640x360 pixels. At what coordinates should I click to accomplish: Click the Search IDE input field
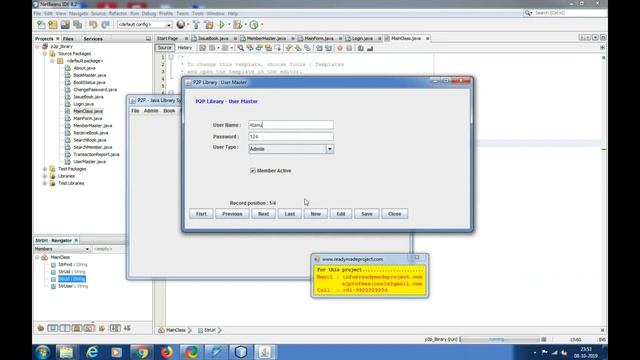tap(569, 13)
